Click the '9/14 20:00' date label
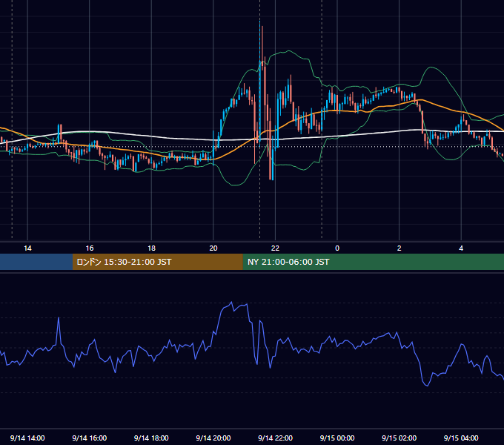The image size is (504, 445). pyautogui.click(x=213, y=438)
